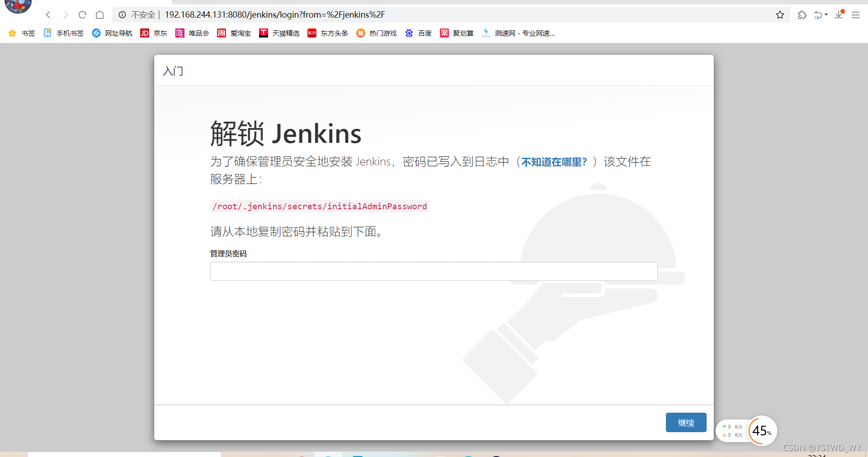This screenshot has height=457, width=868.
Task: Click the 不知道在哪里? link
Action: [554, 162]
